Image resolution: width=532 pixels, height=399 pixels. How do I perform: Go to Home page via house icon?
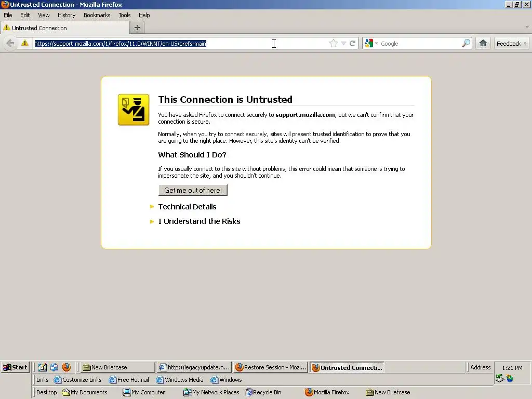483,44
